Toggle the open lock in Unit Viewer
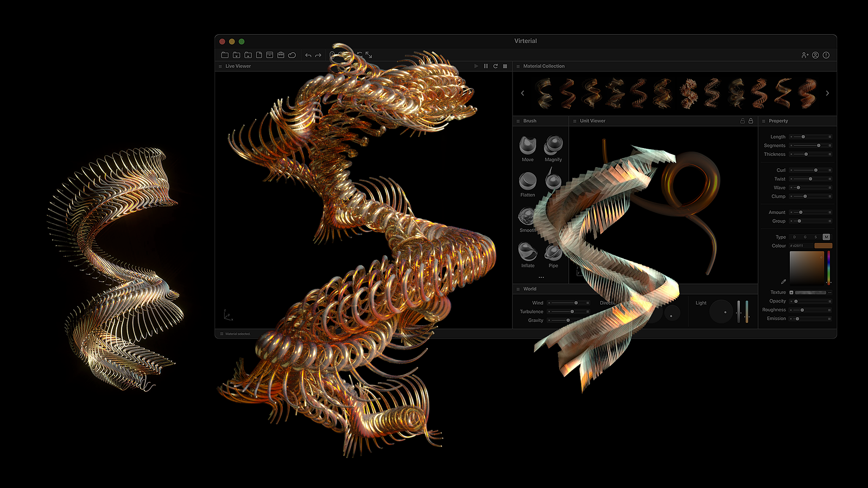The width and height of the screenshot is (868, 488). (743, 121)
